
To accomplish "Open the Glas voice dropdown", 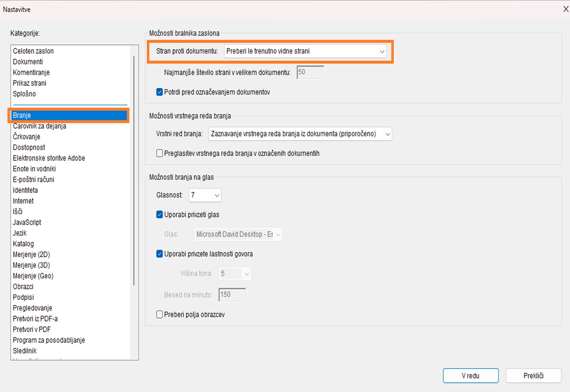I will point(238,235).
